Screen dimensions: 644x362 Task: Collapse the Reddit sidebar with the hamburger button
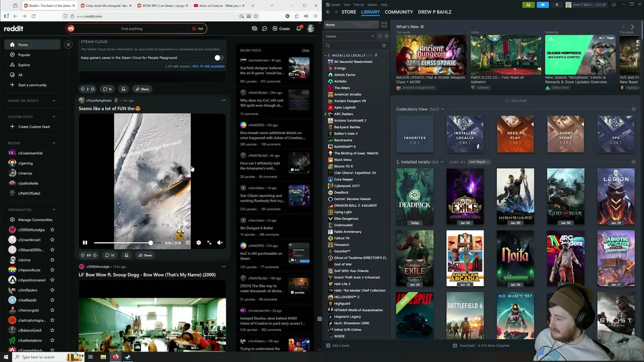[x=68, y=45]
